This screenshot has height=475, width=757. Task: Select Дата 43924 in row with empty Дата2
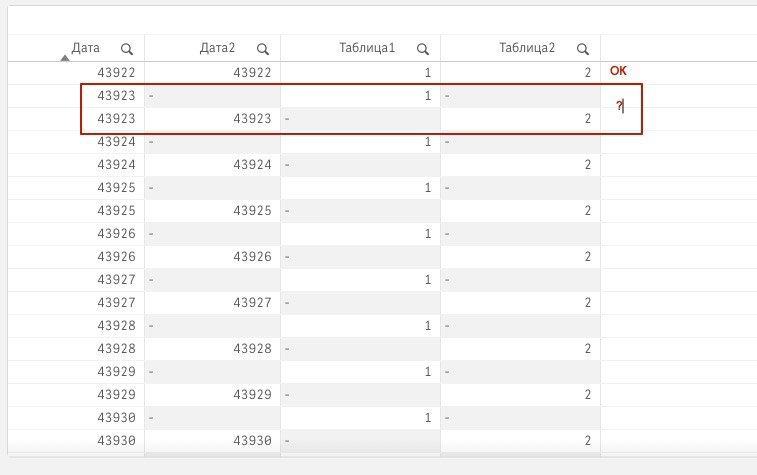coord(116,141)
